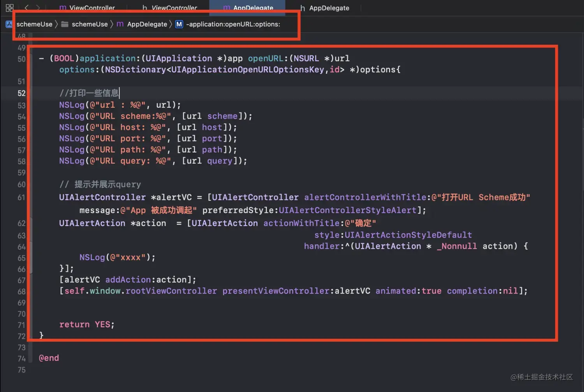The height and width of the screenshot is (392, 584).
Task: Click comment "// 提示并展示query"
Action: [x=100, y=184]
